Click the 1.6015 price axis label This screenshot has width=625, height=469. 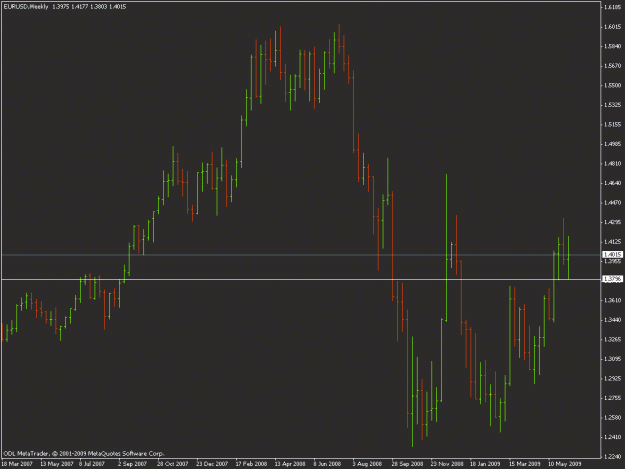pos(613,27)
